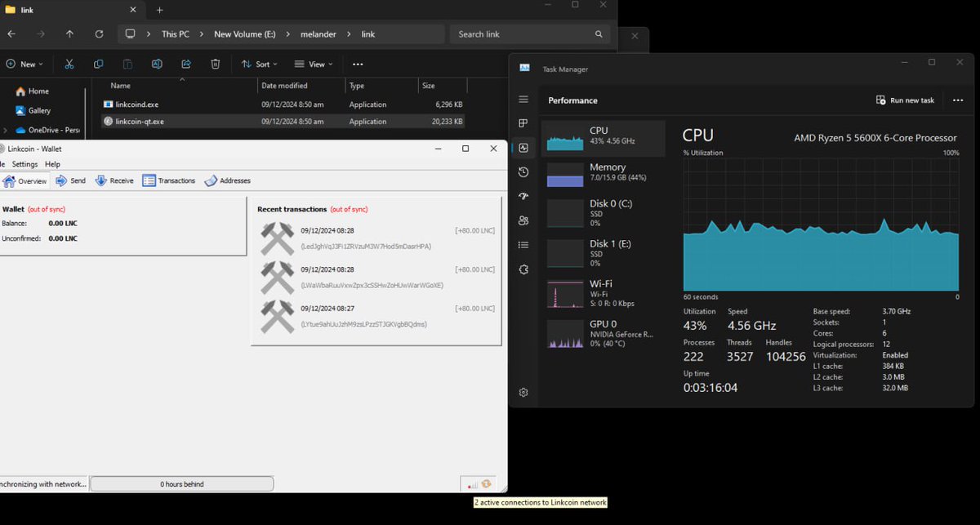Click the sync spinner icon in wallet status bar

[486, 484]
